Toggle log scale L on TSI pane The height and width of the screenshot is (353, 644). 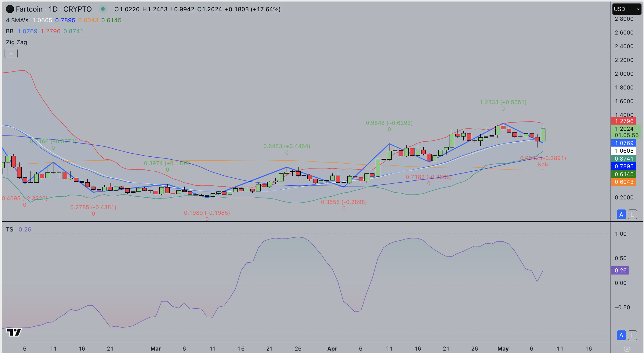tap(632, 335)
